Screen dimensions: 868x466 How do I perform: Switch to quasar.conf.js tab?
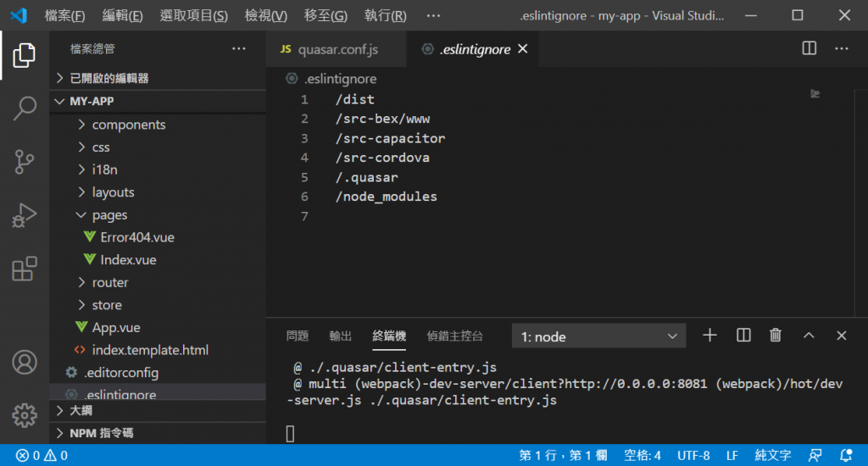coord(336,49)
